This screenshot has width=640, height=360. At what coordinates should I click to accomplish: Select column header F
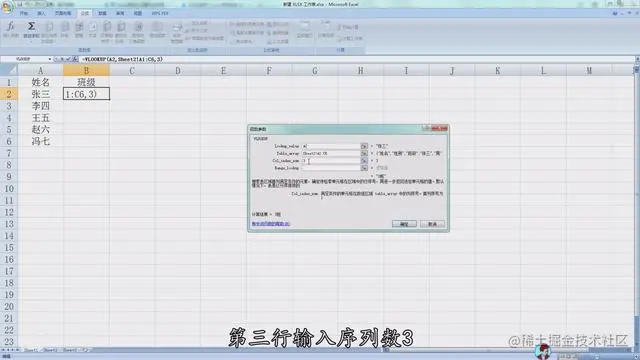tap(269, 71)
